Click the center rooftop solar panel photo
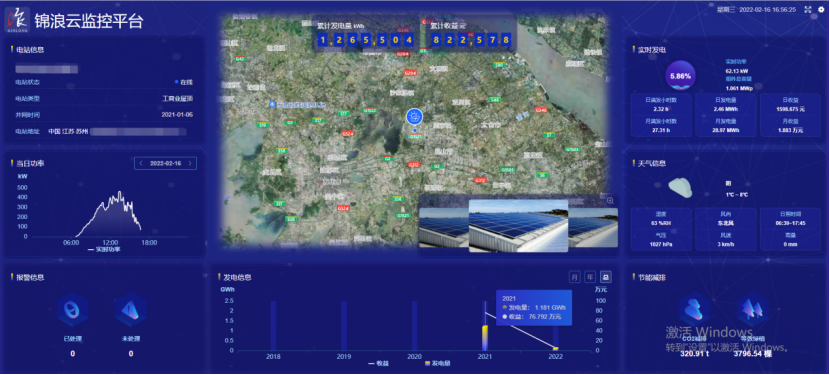The height and width of the screenshot is (375, 830). 518,225
